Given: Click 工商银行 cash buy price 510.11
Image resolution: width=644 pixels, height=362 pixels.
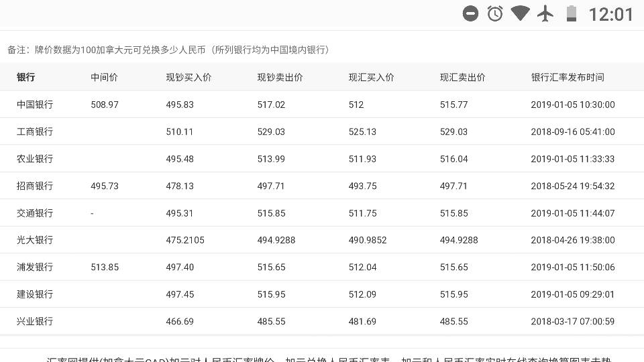Looking at the screenshot, I should point(180,132).
